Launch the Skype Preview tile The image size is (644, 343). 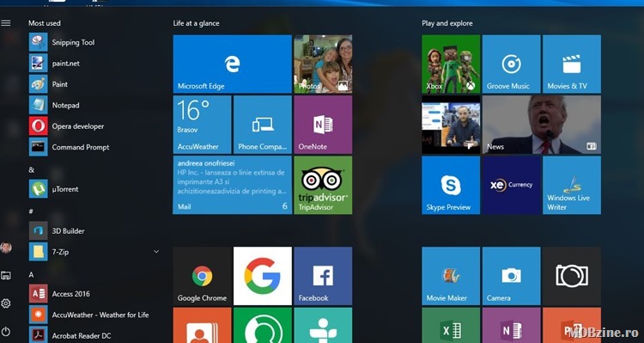click(451, 185)
